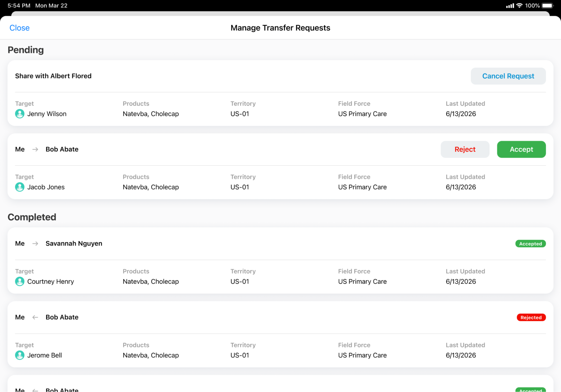Click the Share with Albert Flored title

click(53, 76)
